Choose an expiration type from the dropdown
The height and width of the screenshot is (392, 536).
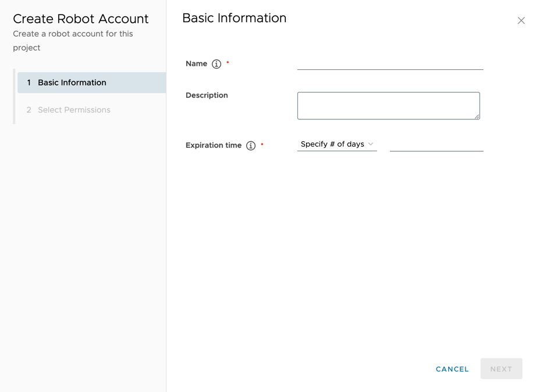[x=332, y=144]
